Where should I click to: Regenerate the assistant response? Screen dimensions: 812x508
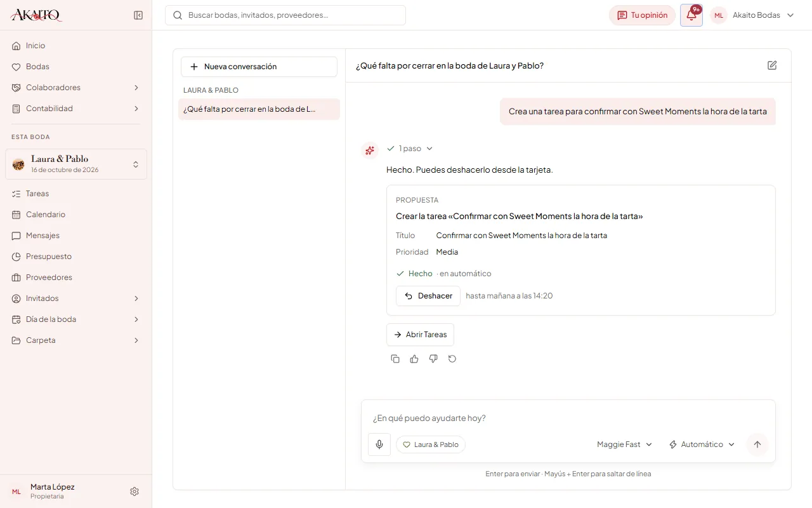coord(452,359)
